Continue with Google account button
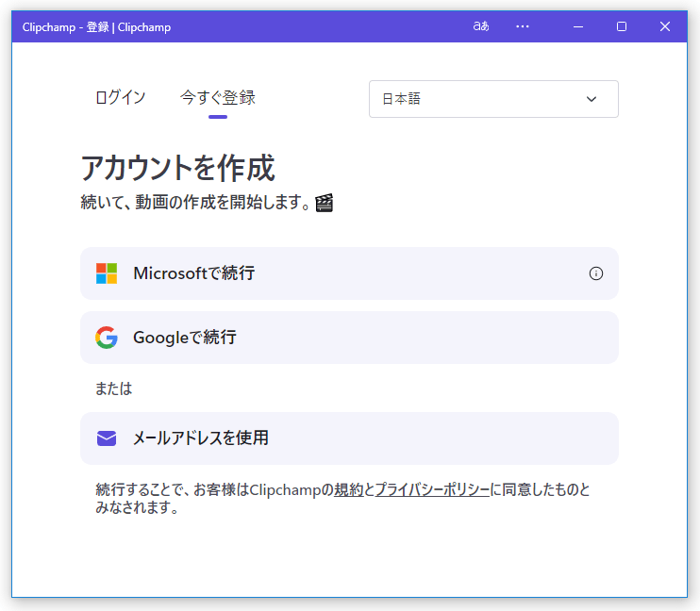Image resolution: width=700 pixels, height=611 pixels. pyautogui.click(x=349, y=338)
